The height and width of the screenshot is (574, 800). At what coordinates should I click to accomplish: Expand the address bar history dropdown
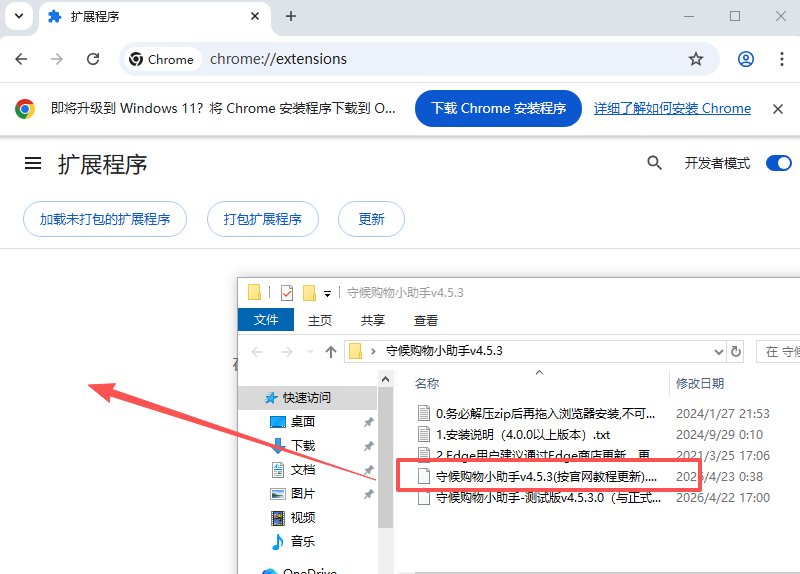pyautogui.click(x=718, y=352)
